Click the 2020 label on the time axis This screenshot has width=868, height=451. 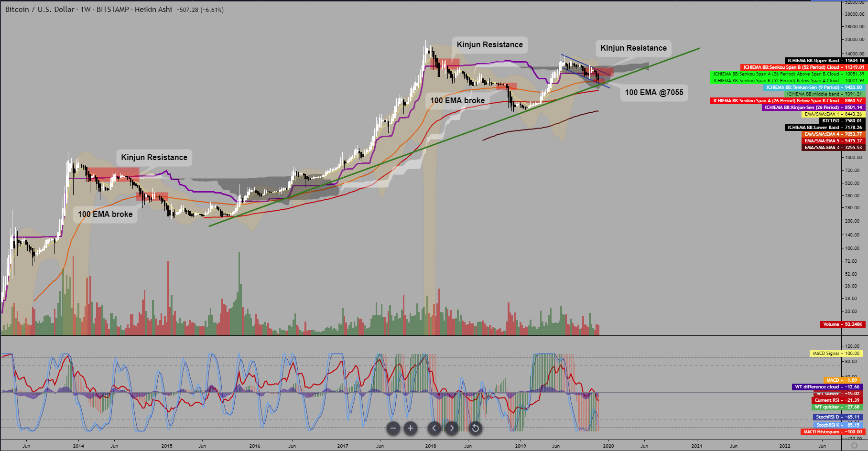coord(608,446)
